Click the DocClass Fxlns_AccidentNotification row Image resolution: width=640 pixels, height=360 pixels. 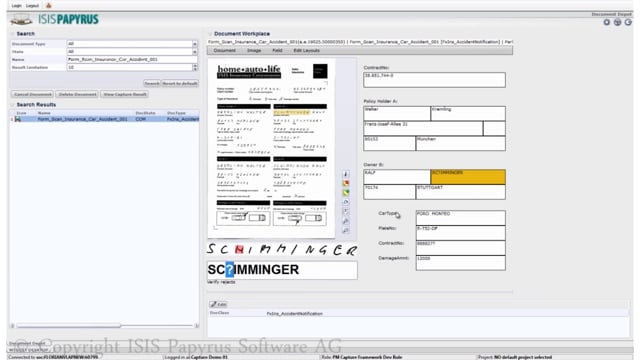(x=418, y=313)
